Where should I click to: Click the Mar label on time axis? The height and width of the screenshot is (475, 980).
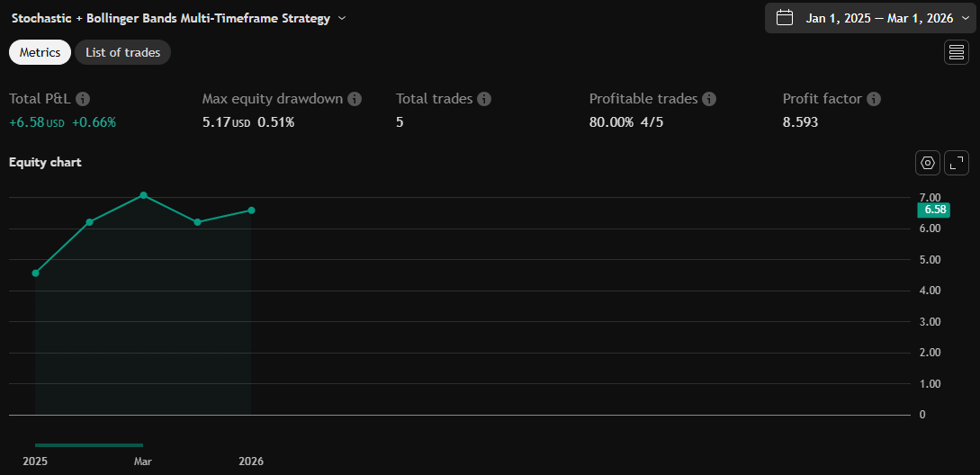(x=143, y=462)
